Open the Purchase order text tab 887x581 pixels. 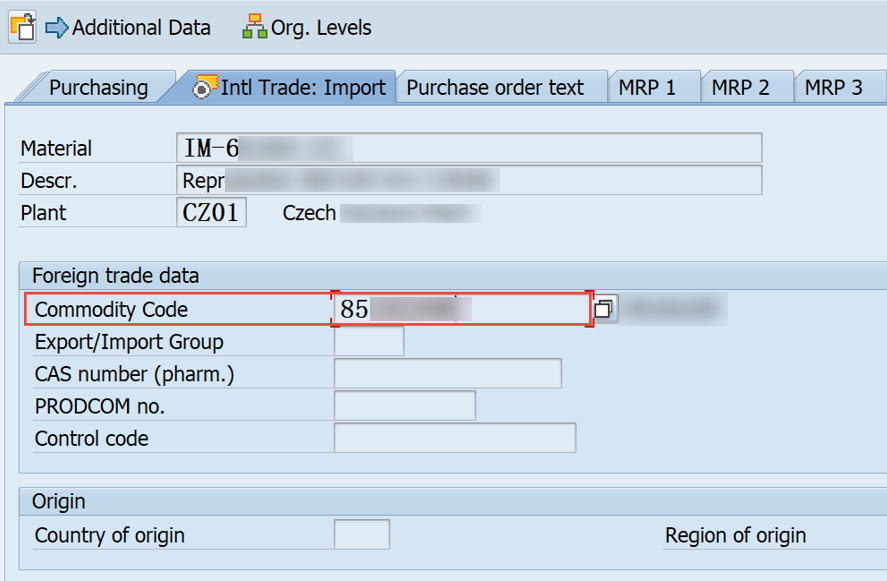495,88
